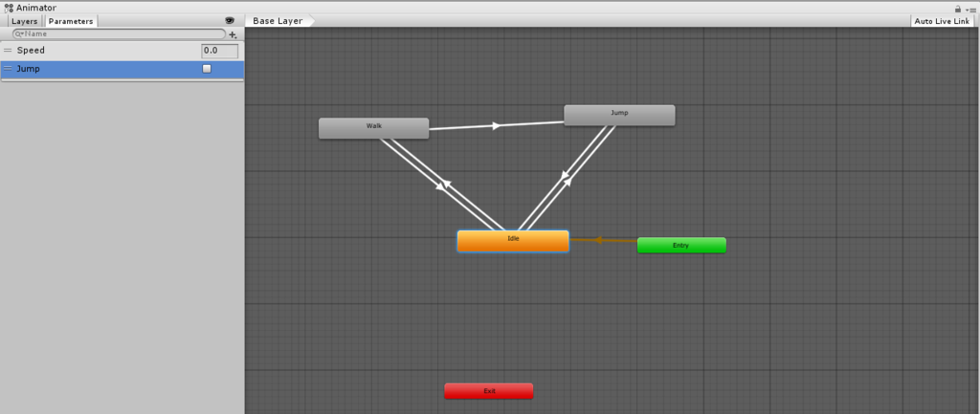Screen dimensions: 980x414
Task: Select the Jump parameter row
Action: pyautogui.click(x=122, y=69)
